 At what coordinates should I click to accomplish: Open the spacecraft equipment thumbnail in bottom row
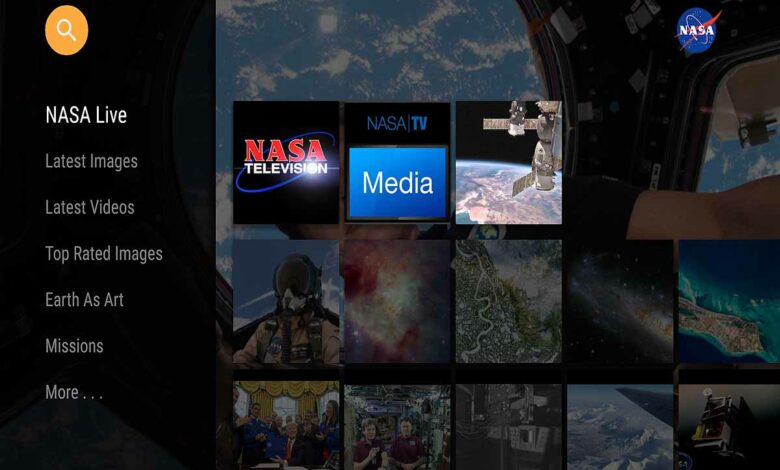click(729, 427)
